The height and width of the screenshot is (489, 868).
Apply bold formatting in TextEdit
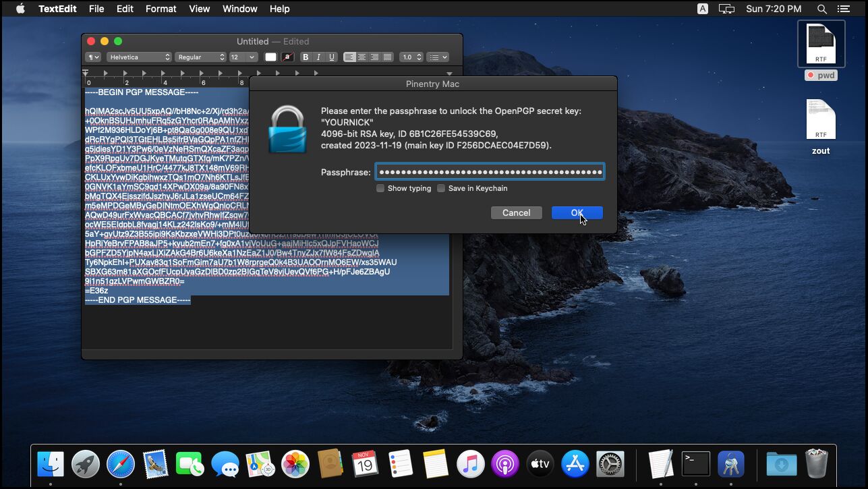[x=306, y=57]
